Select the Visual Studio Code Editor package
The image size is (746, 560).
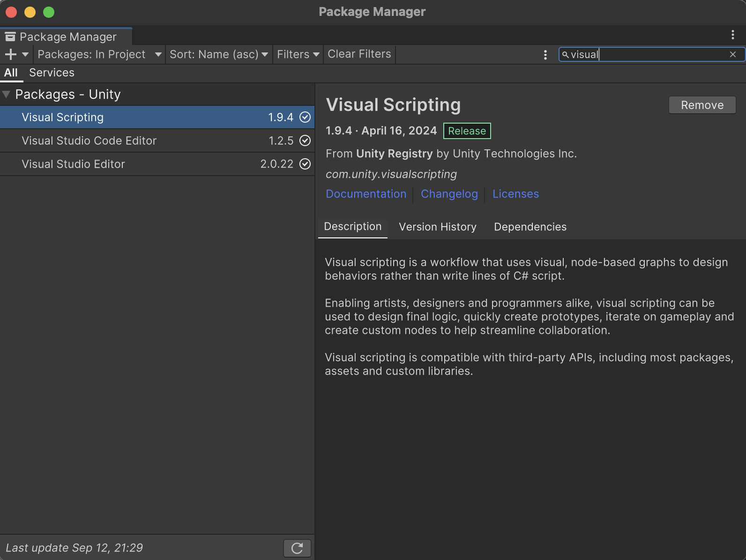(157, 140)
